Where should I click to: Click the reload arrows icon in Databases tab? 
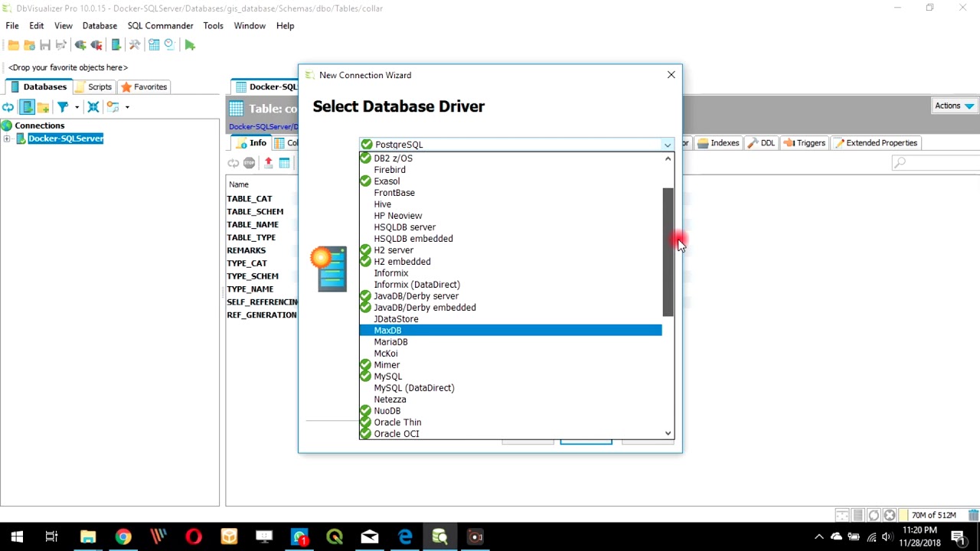(x=8, y=107)
